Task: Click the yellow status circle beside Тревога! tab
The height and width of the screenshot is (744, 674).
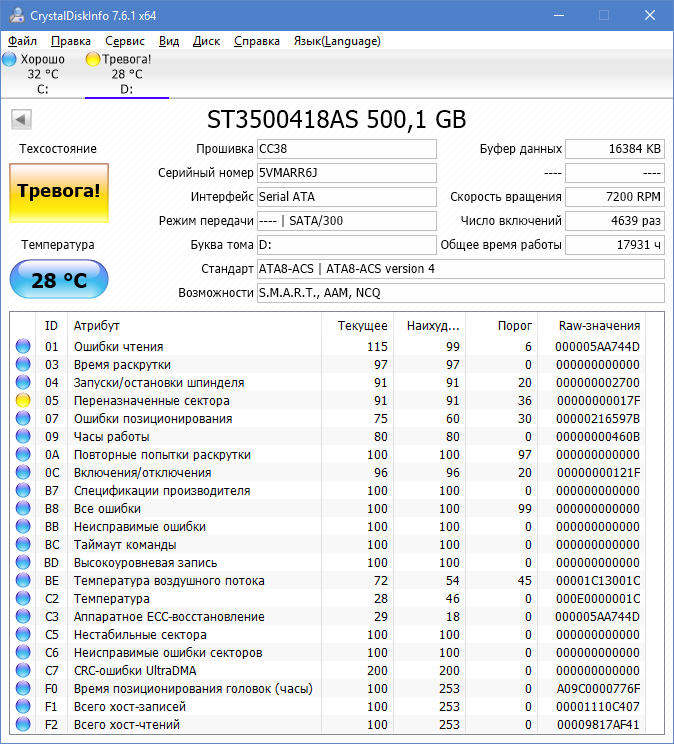Action: coord(93,59)
